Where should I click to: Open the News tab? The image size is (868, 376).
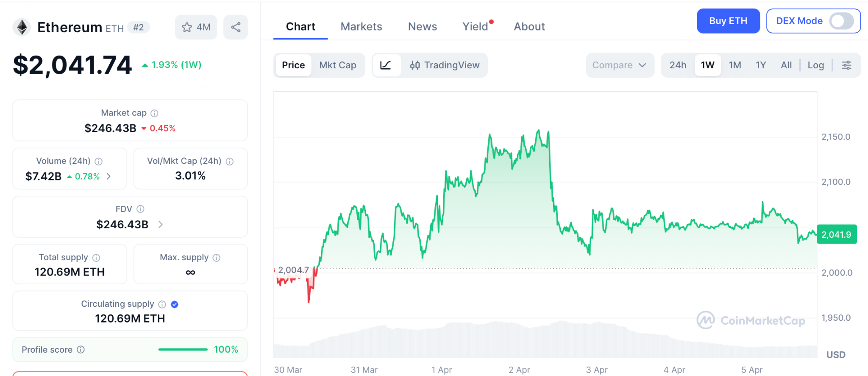pos(422,27)
